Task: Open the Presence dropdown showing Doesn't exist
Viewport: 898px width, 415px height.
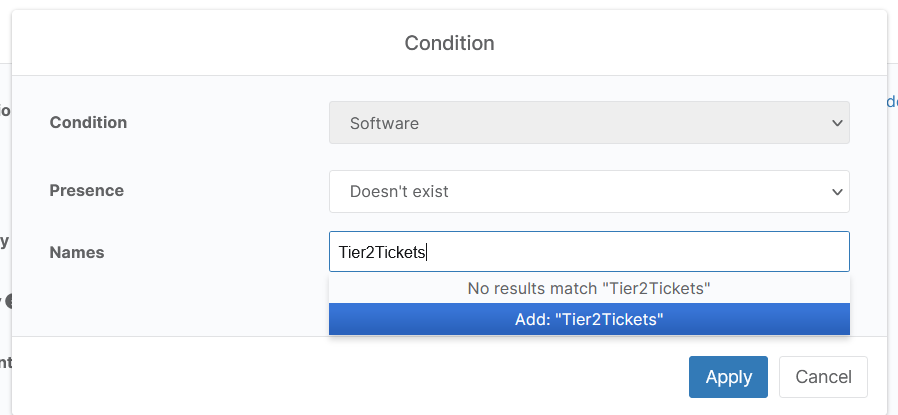Action: 589,191
